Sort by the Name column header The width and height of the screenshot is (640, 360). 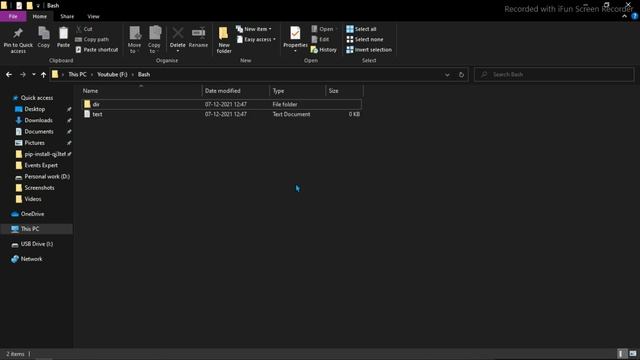pyautogui.click(x=141, y=91)
